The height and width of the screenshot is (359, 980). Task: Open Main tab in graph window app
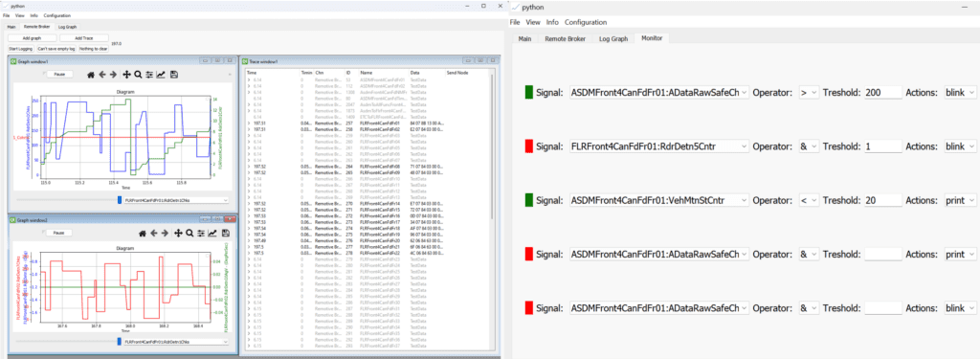(11, 27)
